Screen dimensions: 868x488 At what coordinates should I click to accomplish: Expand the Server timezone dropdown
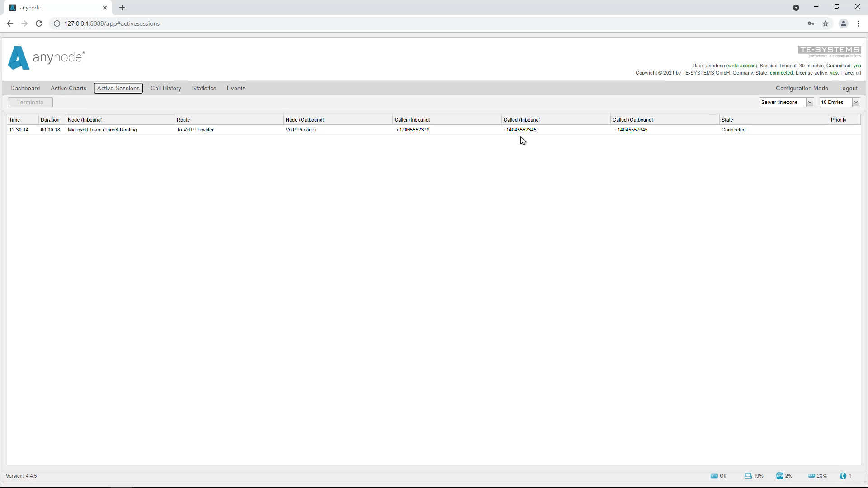pyautogui.click(x=787, y=102)
